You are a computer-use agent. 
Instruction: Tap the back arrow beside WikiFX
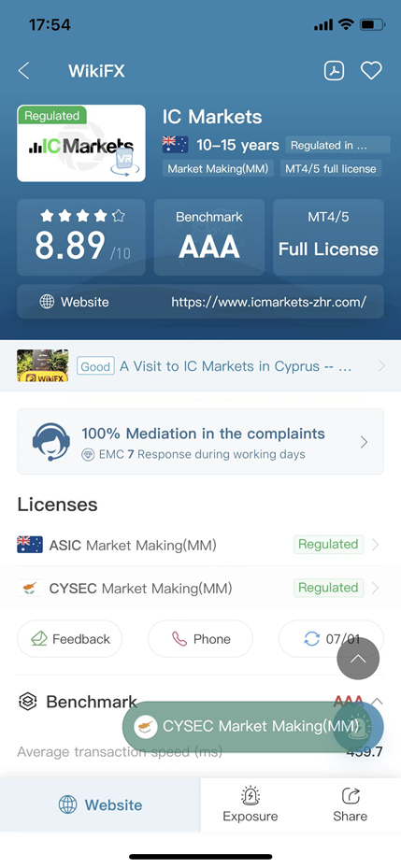click(23, 71)
